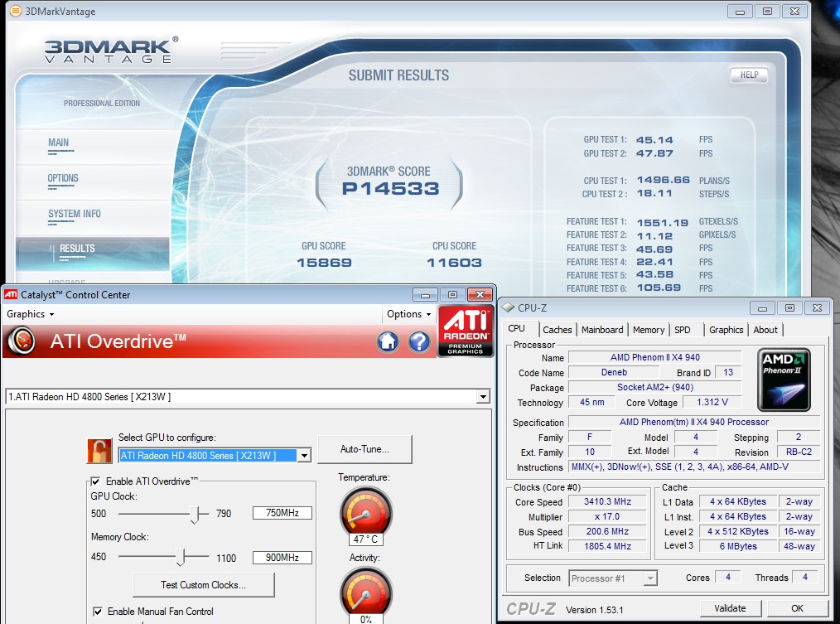This screenshot has height=624, width=840.
Task: Expand the ATI Radeon HD 4800 adapter dropdown
Action: pyautogui.click(x=483, y=397)
